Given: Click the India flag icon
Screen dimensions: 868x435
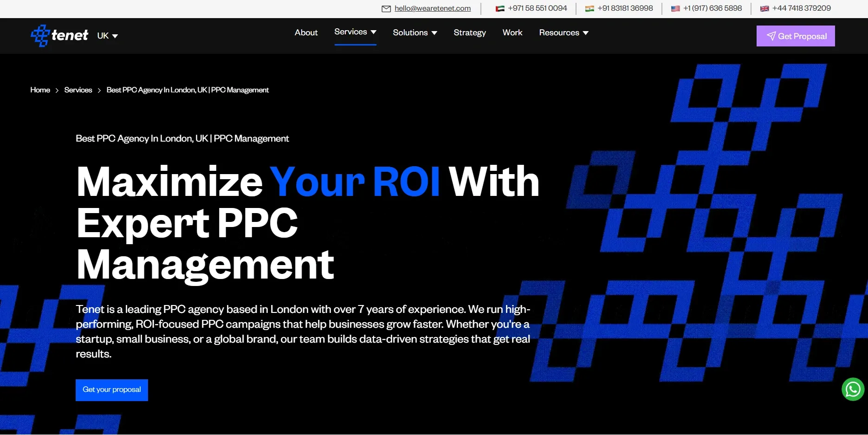Looking at the screenshot, I should pyautogui.click(x=589, y=9).
